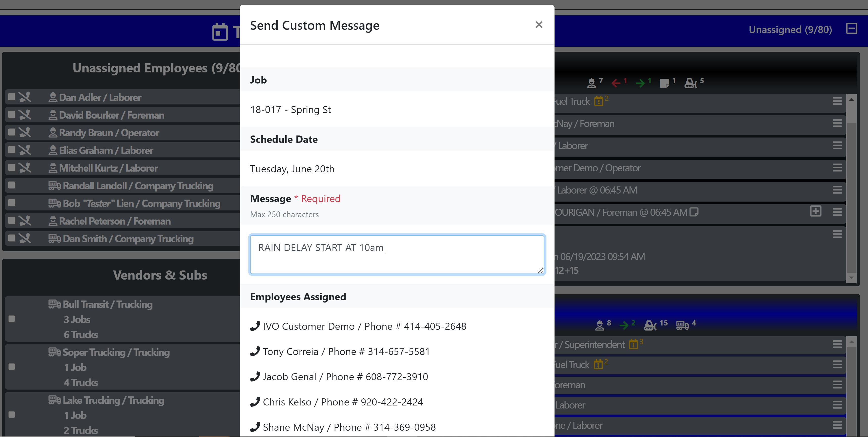
Task: Collapse the Unassigned panel with minus icon
Action: (x=851, y=29)
